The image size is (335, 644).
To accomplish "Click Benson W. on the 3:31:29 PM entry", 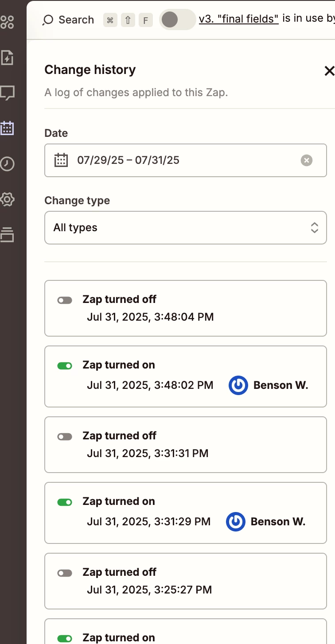I will pyautogui.click(x=278, y=522).
